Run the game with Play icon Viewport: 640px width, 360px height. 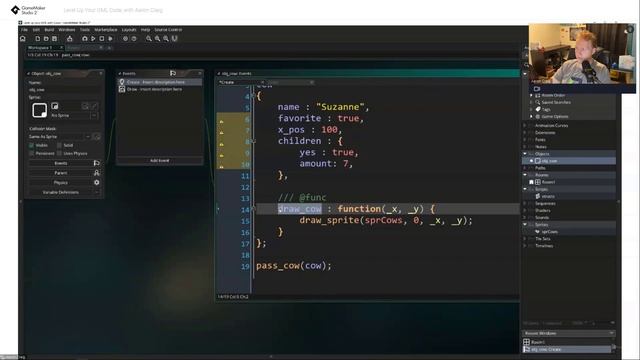(93, 38)
